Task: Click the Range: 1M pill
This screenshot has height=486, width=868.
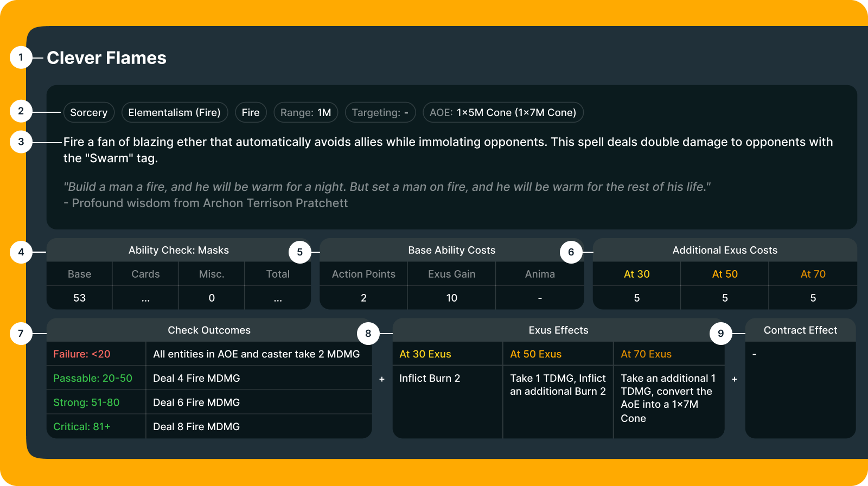Action: (306, 112)
